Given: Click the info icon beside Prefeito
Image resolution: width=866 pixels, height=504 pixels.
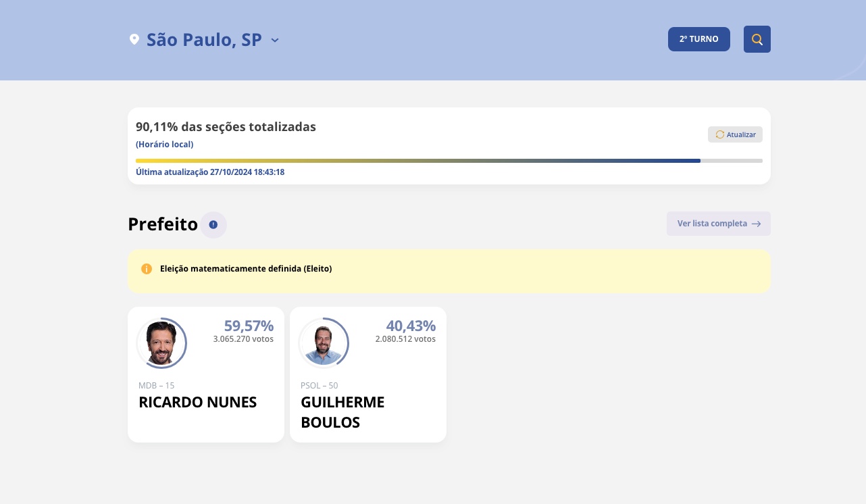Looking at the screenshot, I should coord(213,225).
